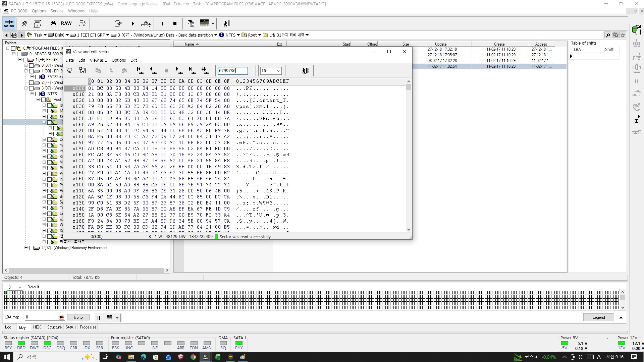Image resolution: width=644 pixels, height=362 pixels.
Task: Jump to first sector in sector editor
Action: (140, 70)
